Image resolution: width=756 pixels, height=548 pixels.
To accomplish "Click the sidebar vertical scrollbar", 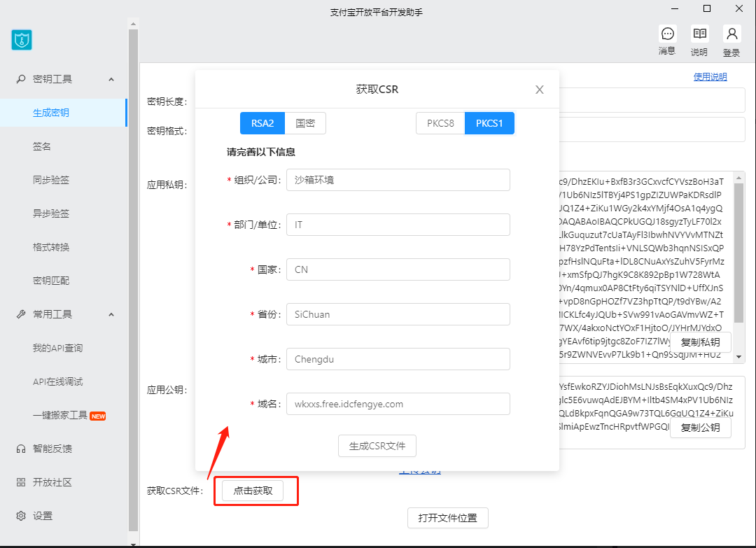I will [134, 281].
